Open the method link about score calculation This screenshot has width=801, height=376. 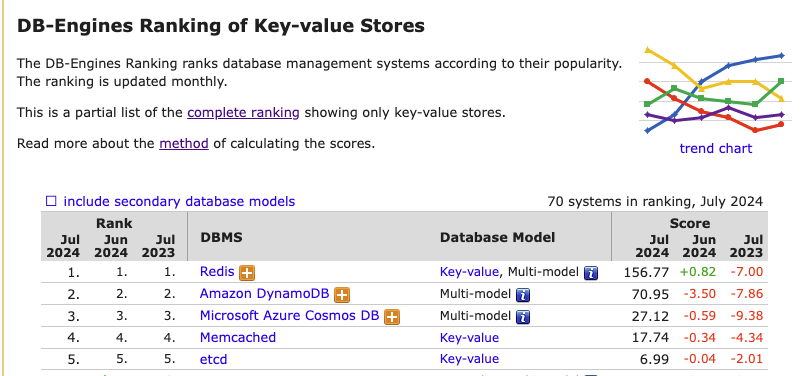pyautogui.click(x=184, y=144)
